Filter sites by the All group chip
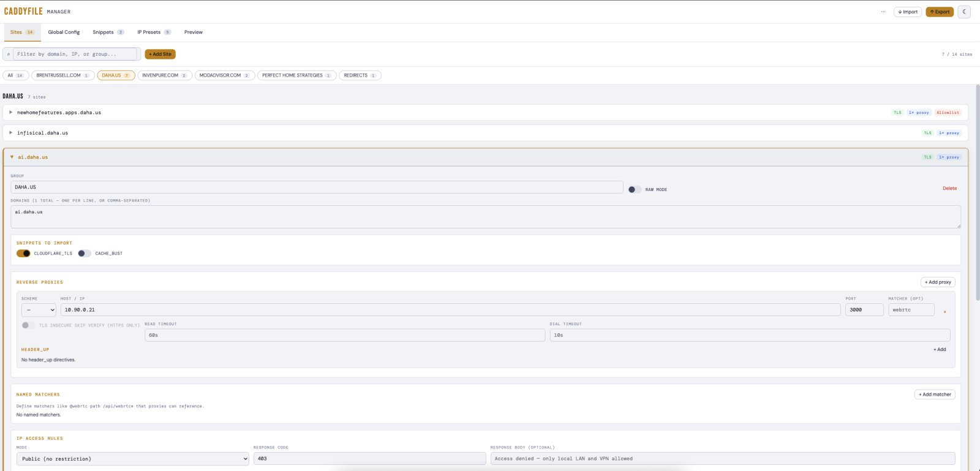Image resolution: width=980 pixels, height=471 pixels. pyautogui.click(x=16, y=75)
